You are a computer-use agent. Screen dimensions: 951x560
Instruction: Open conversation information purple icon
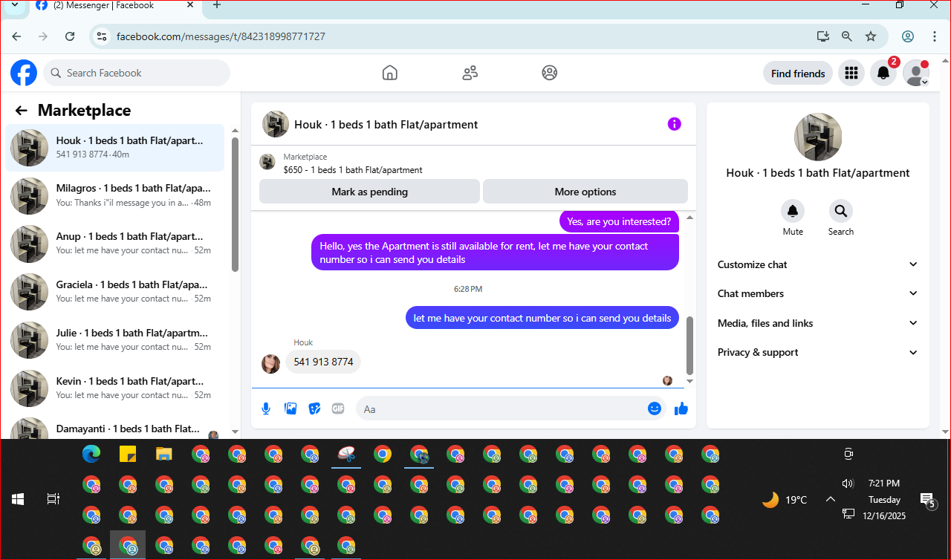click(x=674, y=124)
